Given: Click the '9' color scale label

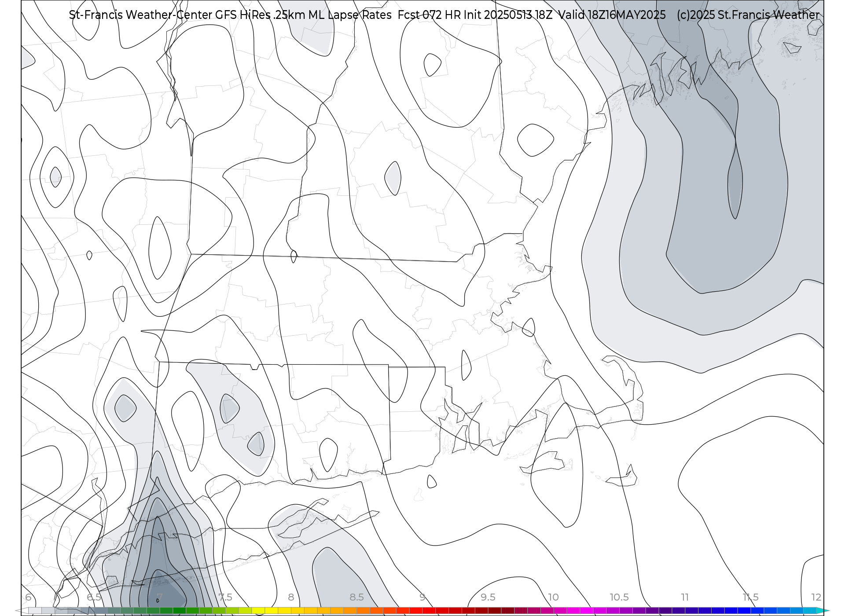Looking at the screenshot, I should click(x=422, y=597).
